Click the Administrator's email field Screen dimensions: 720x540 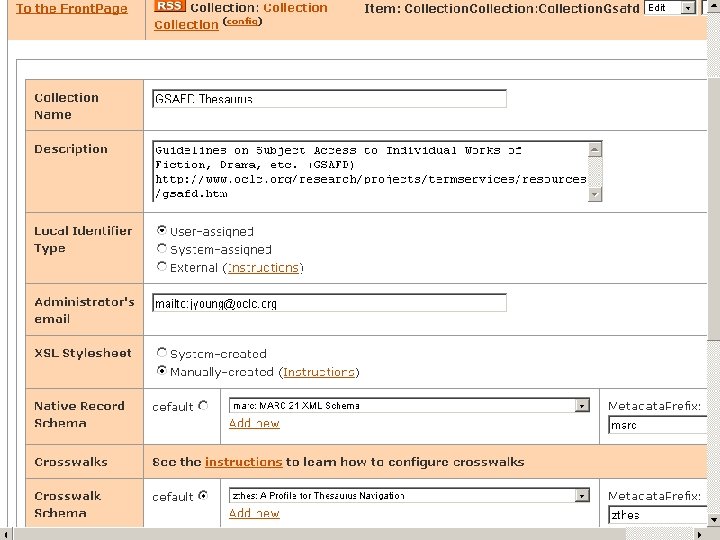click(x=330, y=303)
